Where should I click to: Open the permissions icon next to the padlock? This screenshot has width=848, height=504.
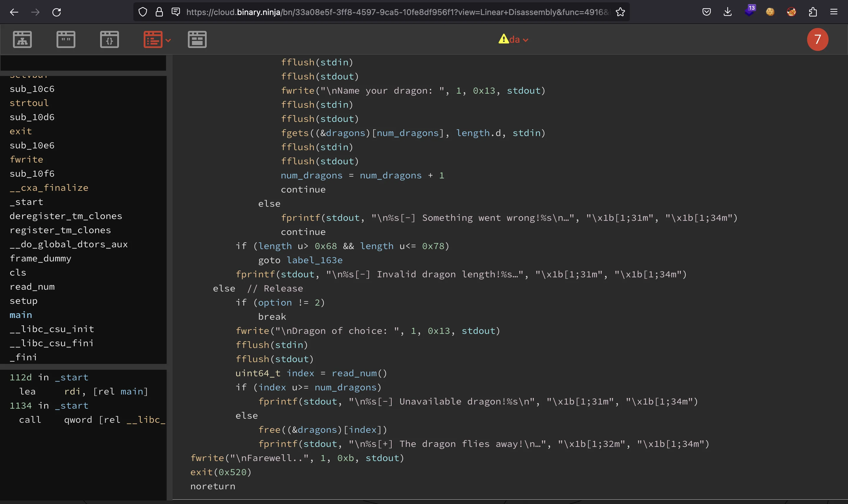175,12
